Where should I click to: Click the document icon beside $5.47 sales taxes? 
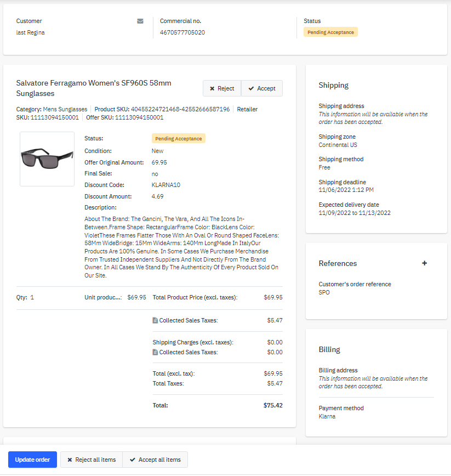(155, 320)
